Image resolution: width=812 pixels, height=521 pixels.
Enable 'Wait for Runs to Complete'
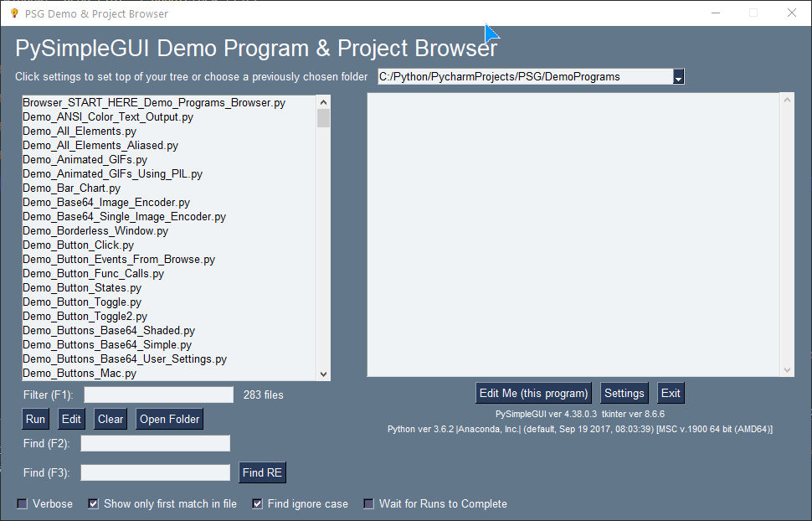pyautogui.click(x=368, y=503)
